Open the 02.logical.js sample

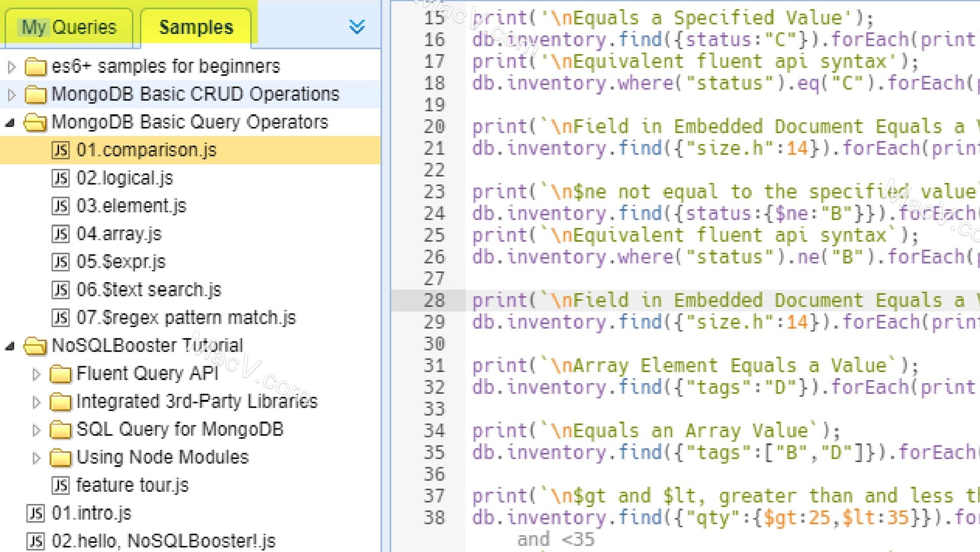[x=125, y=178]
